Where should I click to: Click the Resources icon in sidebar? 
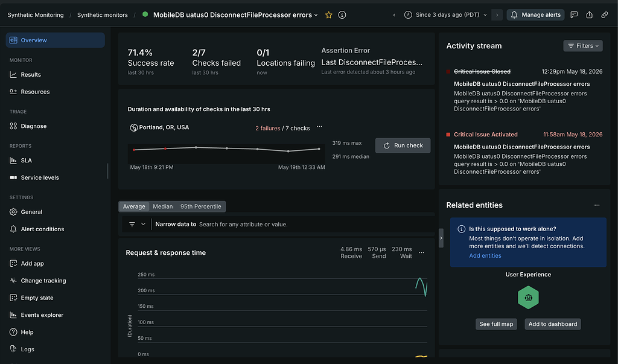[x=13, y=92]
